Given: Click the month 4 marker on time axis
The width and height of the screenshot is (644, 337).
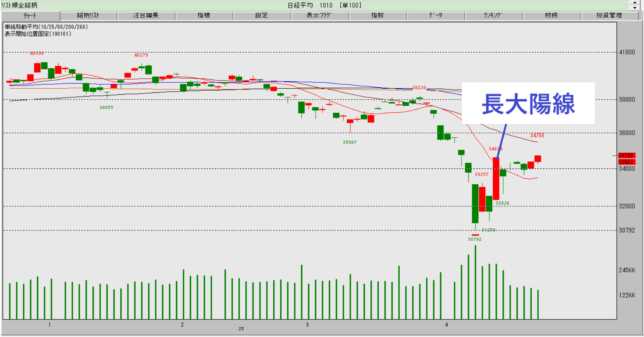Looking at the screenshot, I should point(447,325).
